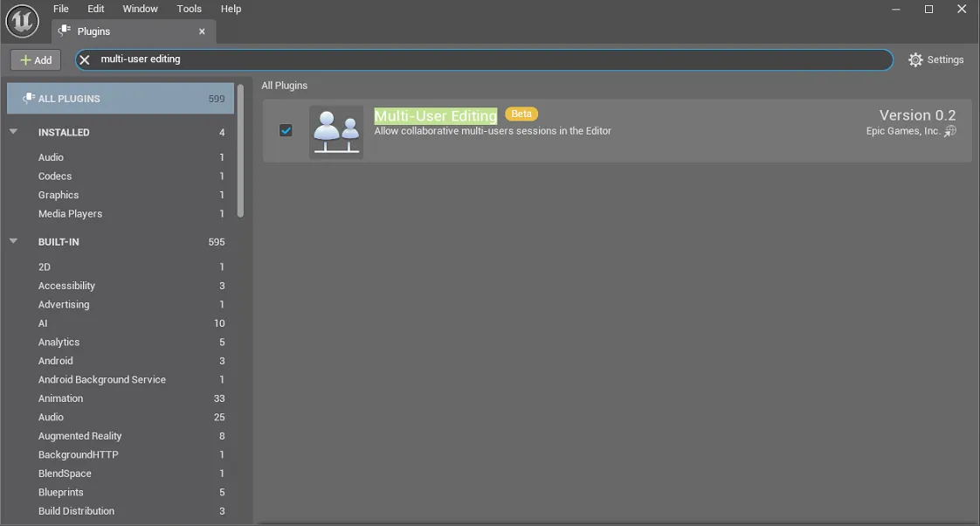Select the Animation plugin category
Image resolution: width=980 pixels, height=526 pixels.
click(60, 398)
